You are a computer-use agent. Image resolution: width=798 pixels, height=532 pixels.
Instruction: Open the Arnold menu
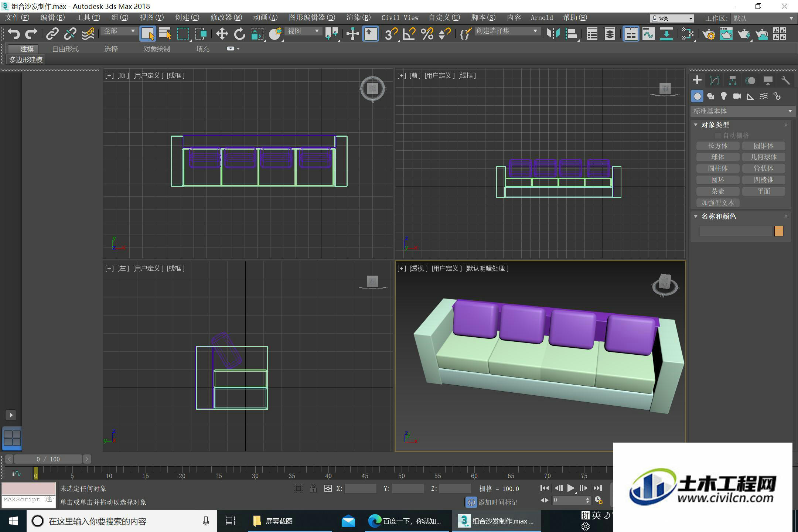tap(542, 18)
